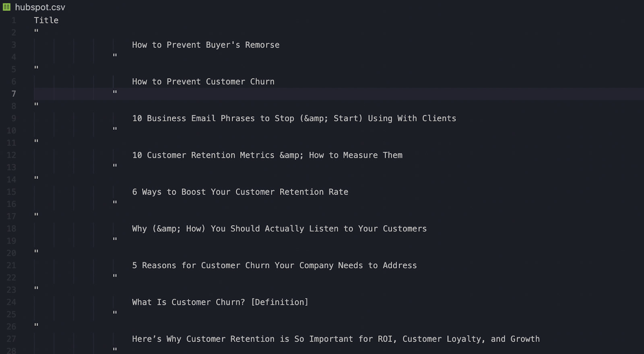Click '6 Ways to Boost Your Customer Retention Rate'
Viewport: 644px width, 354px height.
tap(240, 192)
